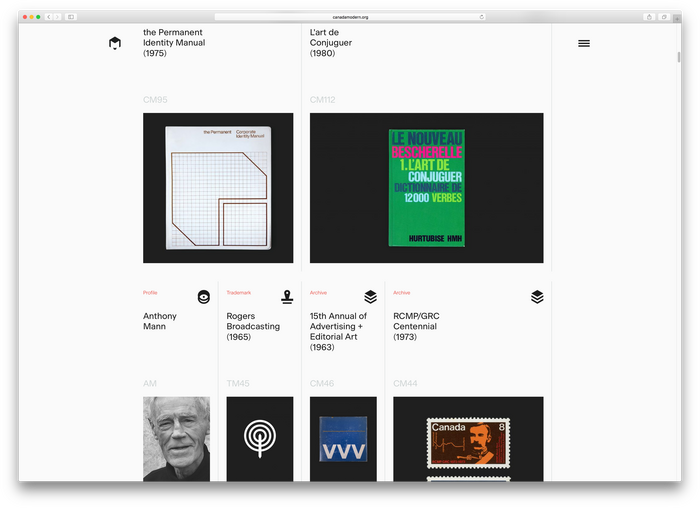The height and width of the screenshot is (508, 700).
Task: Click the Canada Modern logo icon
Action: tap(115, 43)
